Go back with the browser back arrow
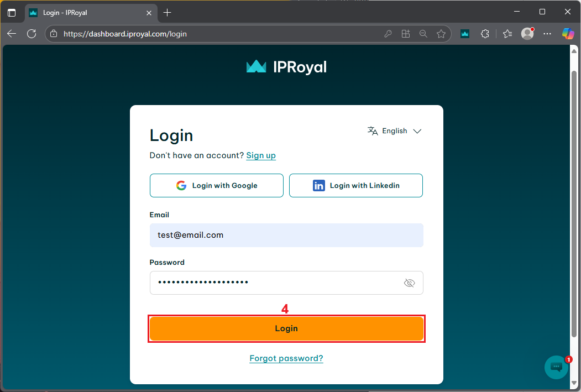 click(x=12, y=34)
